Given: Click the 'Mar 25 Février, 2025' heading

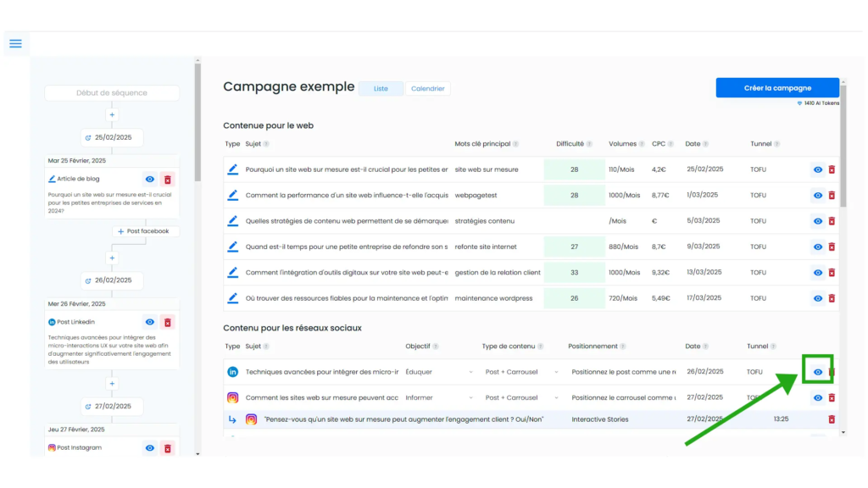Looking at the screenshot, I should pyautogui.click(x=77, y=161).
